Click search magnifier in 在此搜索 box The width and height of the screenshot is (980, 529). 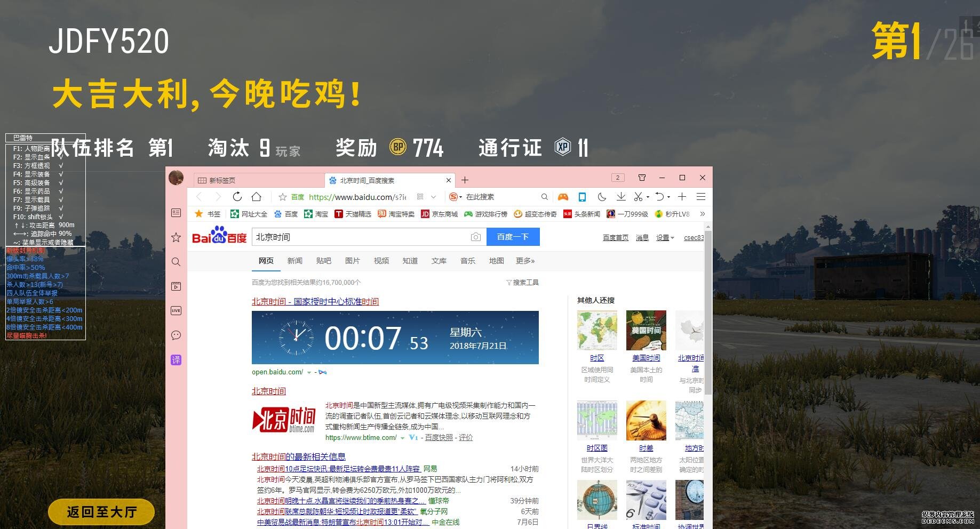click(x=544, y=197)
